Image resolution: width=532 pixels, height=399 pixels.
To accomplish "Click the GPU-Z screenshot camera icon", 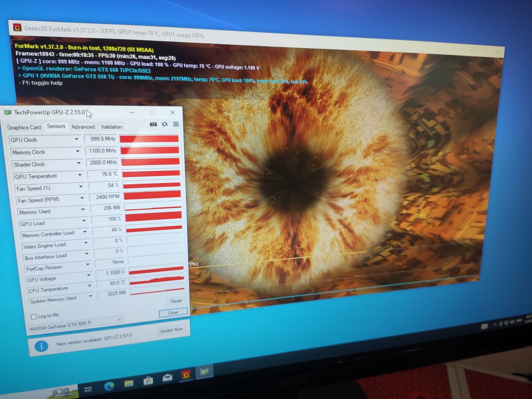I will (153, 124).
